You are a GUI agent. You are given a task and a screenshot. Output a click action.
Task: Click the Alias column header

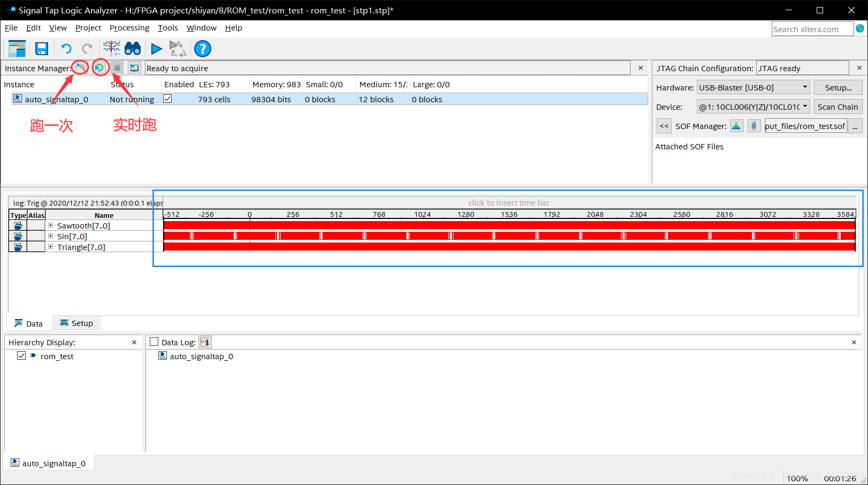(x=36, y=215)
